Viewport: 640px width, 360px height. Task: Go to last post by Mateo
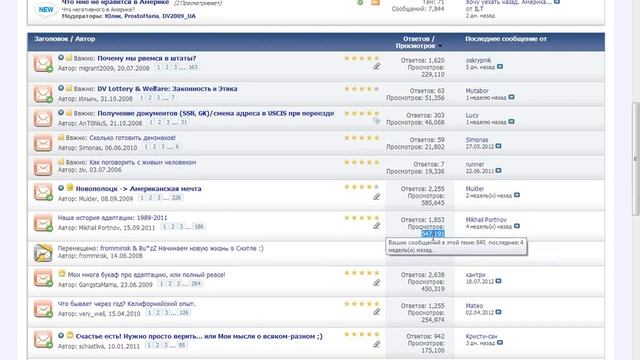(x=498, y=312)
